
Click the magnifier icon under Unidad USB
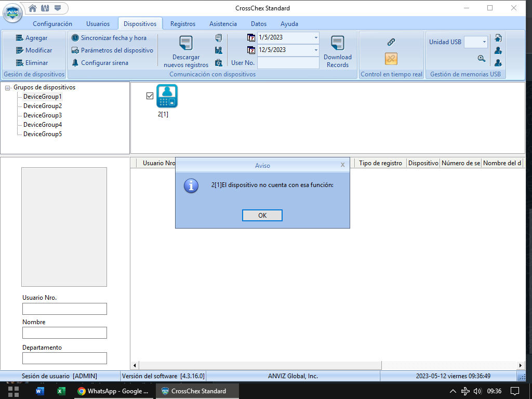point(482,58)
